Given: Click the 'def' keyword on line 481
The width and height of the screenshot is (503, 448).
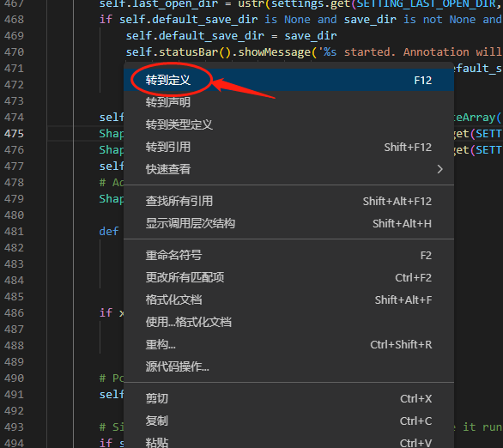Looking at the screenshot, I should point(109,231).
